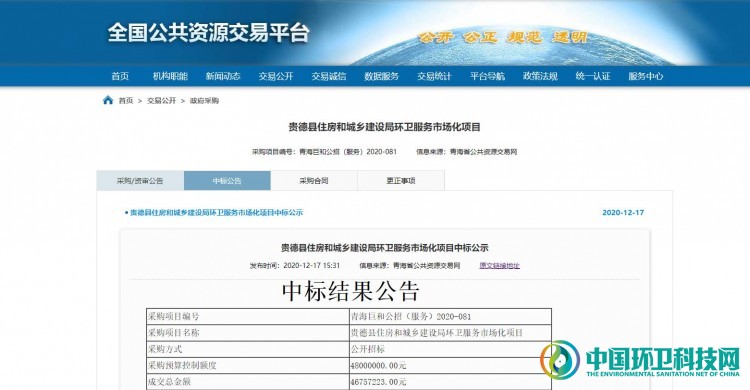This screenshot has width=750, height=390.
Task: Click the home icon in breadcrumb
Action: point(108,100)
